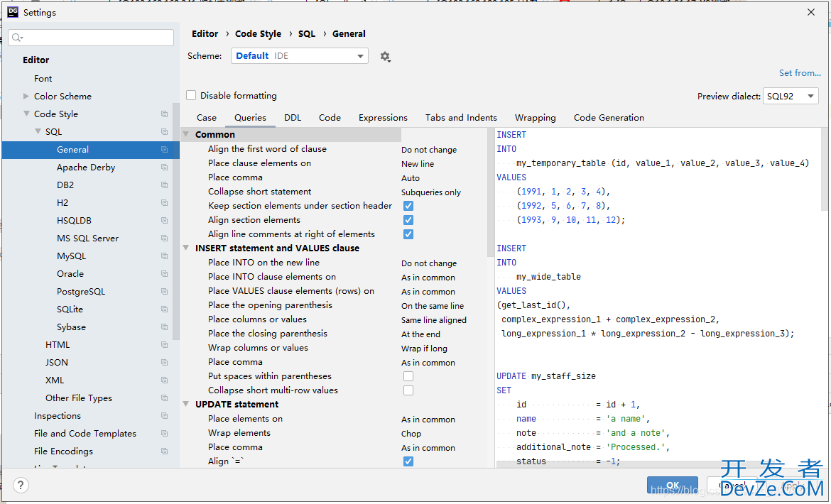Click the copy icon beside Code Style
This screenshot has width=831, height=504.
tap(164, 114)
